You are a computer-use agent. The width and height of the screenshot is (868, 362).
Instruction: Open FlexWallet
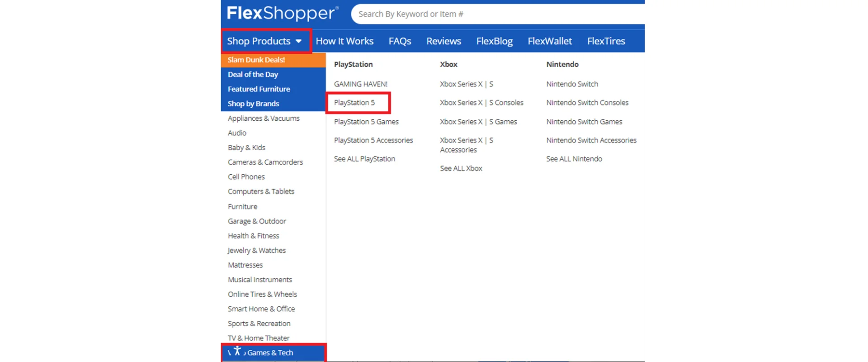pyautogui.click(x=550, y=41)
